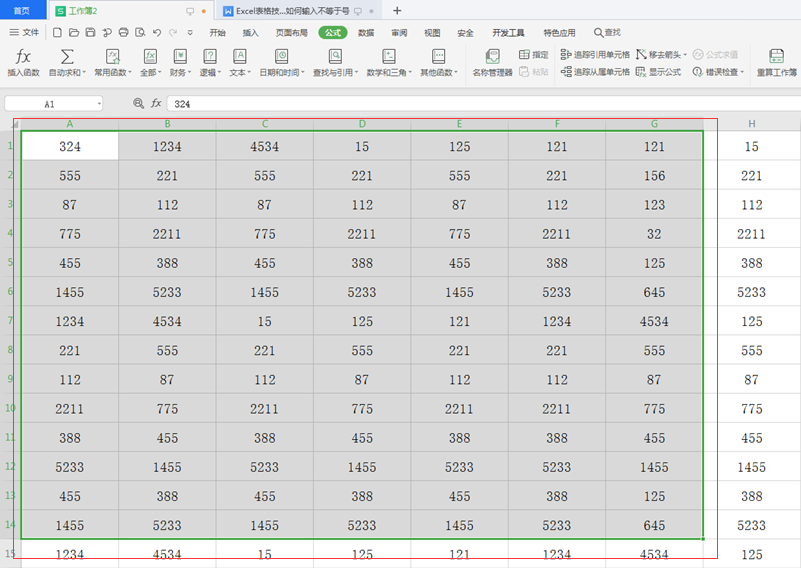This screenshot has height=568, width=801.
Task: Select row 7 header
Action: click(10, 321)
